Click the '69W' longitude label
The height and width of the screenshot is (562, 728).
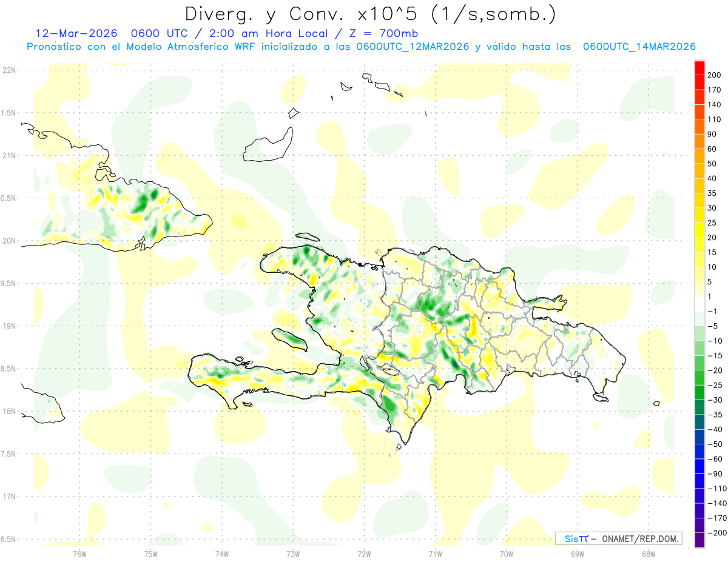pyautogui.click(x=578, y=554)
